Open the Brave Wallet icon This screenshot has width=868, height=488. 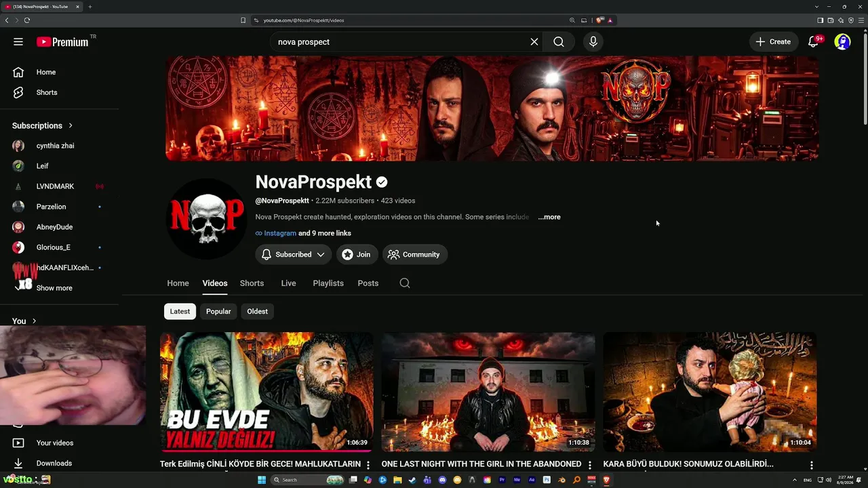tap(830, 20)
